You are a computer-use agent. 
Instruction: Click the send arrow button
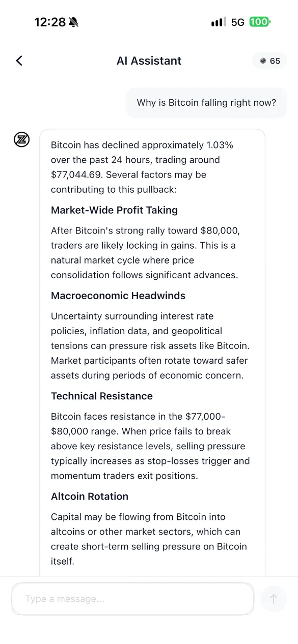coord(274,599)
